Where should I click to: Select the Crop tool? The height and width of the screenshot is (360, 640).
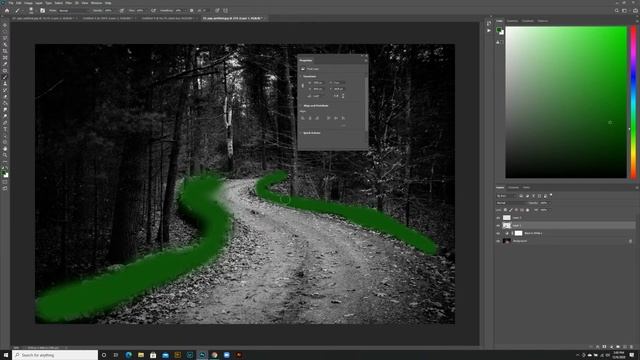(5, 51)
